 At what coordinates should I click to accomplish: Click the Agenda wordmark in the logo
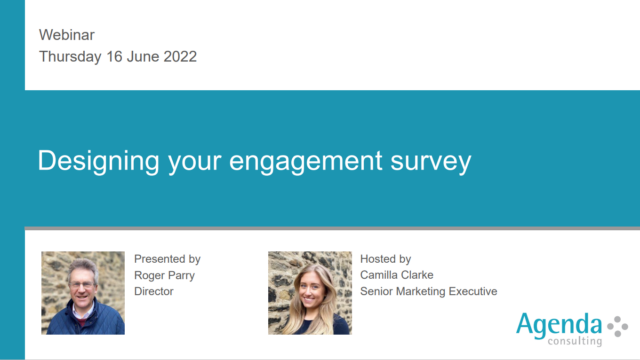559,326
